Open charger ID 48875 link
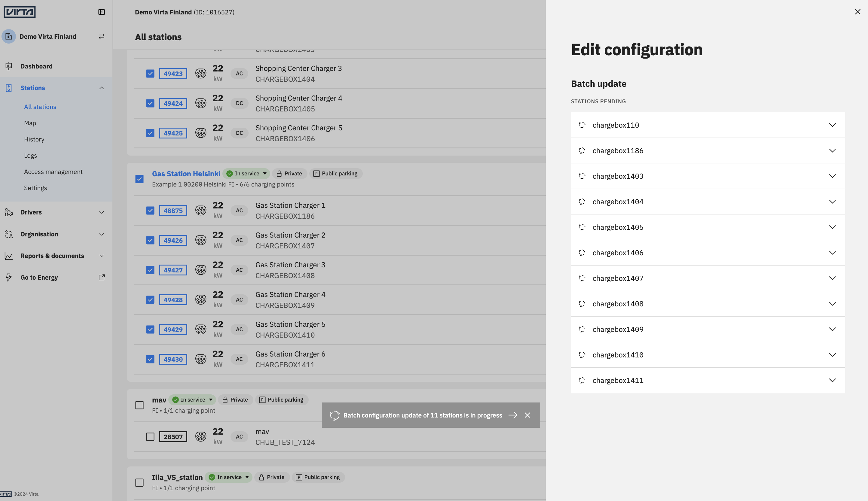 tap(173, 211)
